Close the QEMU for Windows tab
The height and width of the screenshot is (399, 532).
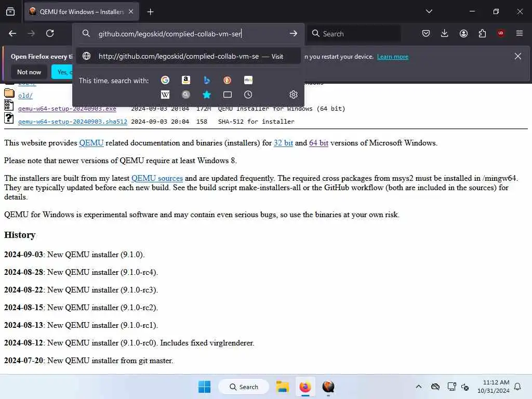tap(131, 12)
